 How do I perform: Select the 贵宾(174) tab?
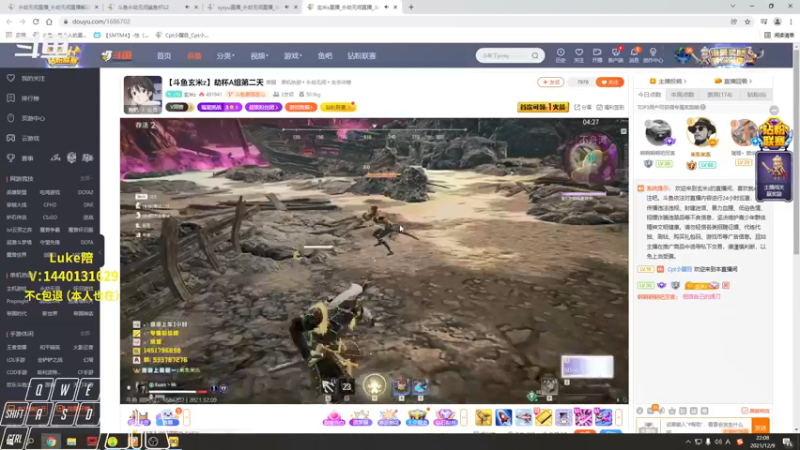719,94
